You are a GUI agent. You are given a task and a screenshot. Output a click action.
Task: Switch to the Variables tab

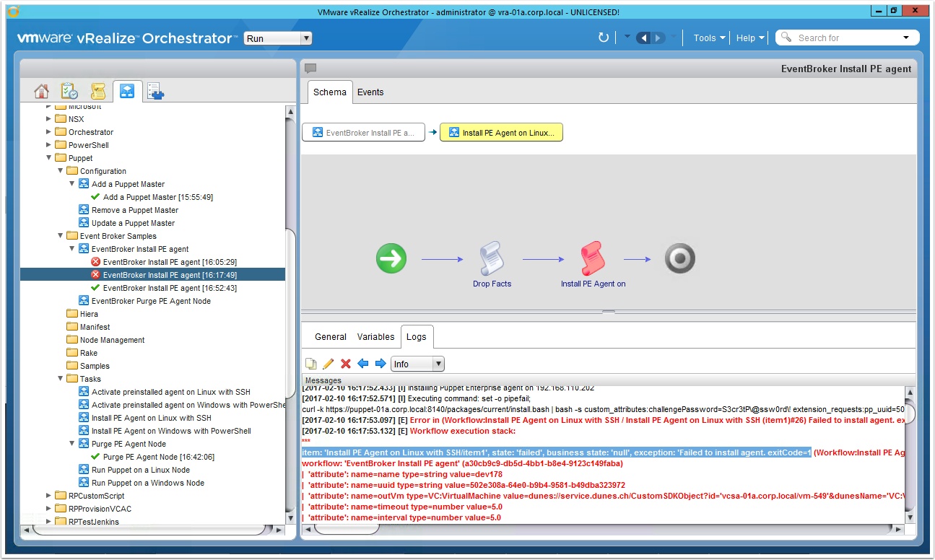tap(375, 336)
